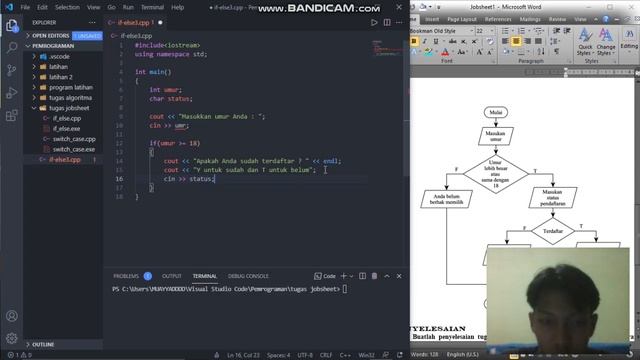Screen dimensions: 640x360
Task: Toggle Bold formatting in Word
Action: click(414, 42)
